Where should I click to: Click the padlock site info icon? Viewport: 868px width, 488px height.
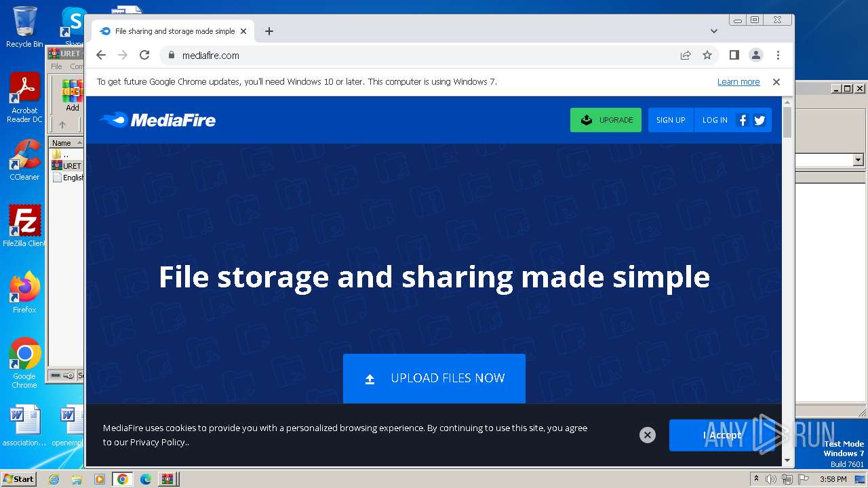[171, 56]
